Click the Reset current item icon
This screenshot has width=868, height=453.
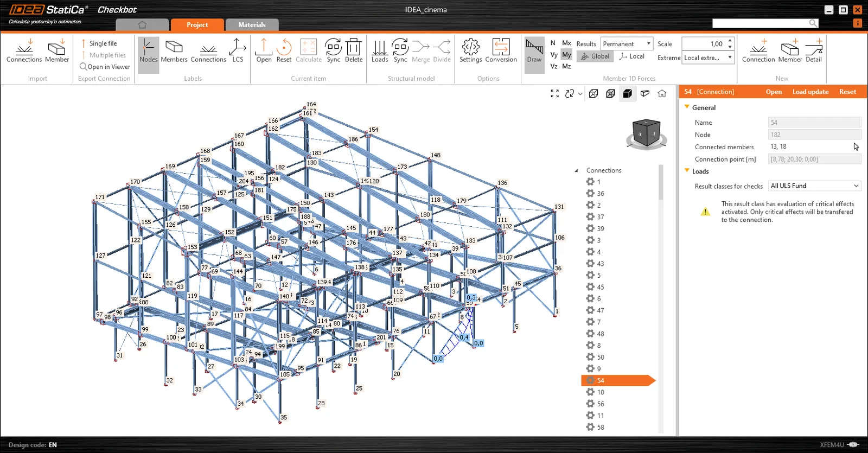pyautogui.click(x=284, y=50)
